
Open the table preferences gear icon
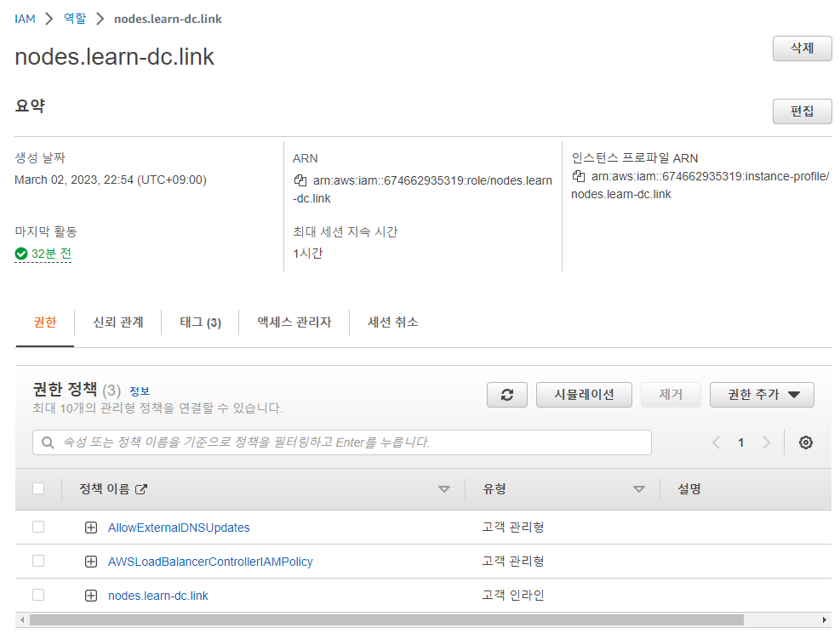pos(804,442)
